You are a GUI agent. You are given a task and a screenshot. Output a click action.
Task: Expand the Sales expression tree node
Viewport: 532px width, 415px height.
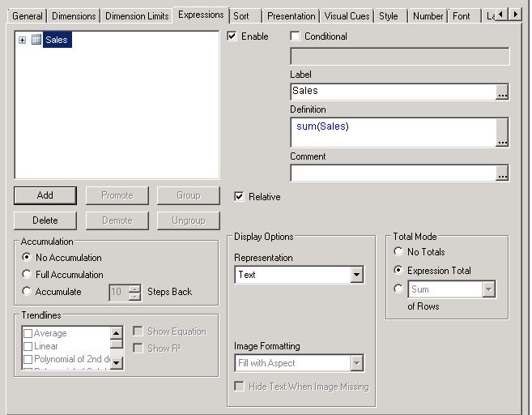tap(22, 40)
